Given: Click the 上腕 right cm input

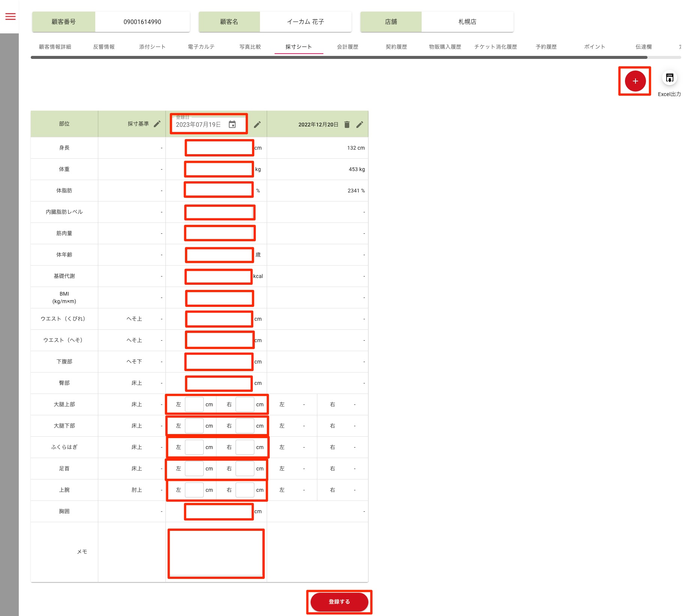Looking at the screenshot, I should pos(245,490).
